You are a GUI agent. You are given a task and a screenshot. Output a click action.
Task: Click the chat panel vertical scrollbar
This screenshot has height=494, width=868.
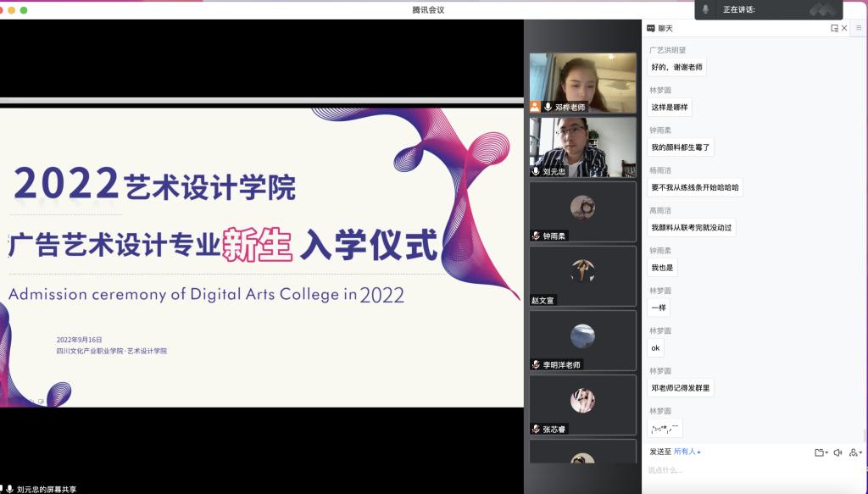click(864, 434)
